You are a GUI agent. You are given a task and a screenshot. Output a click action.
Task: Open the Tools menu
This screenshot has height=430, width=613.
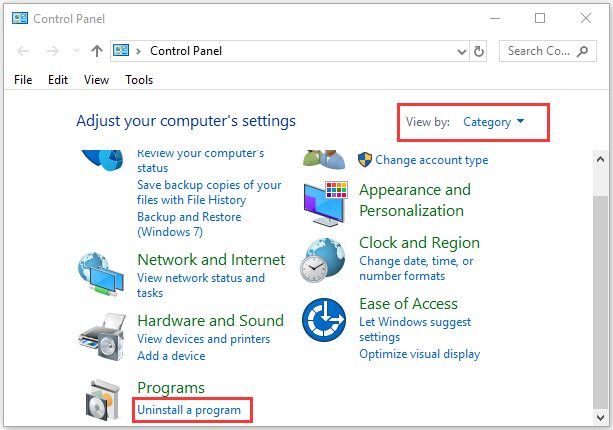tap(139, 80)
